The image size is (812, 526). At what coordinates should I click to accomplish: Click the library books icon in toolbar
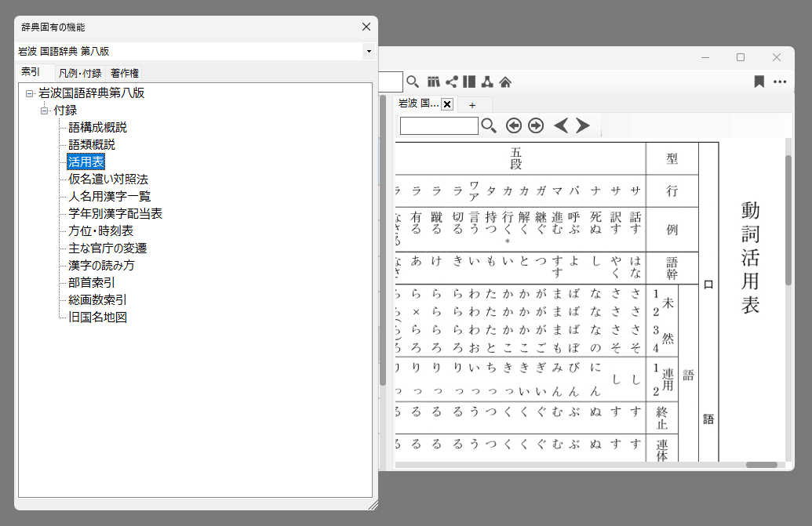click(434, 82)
